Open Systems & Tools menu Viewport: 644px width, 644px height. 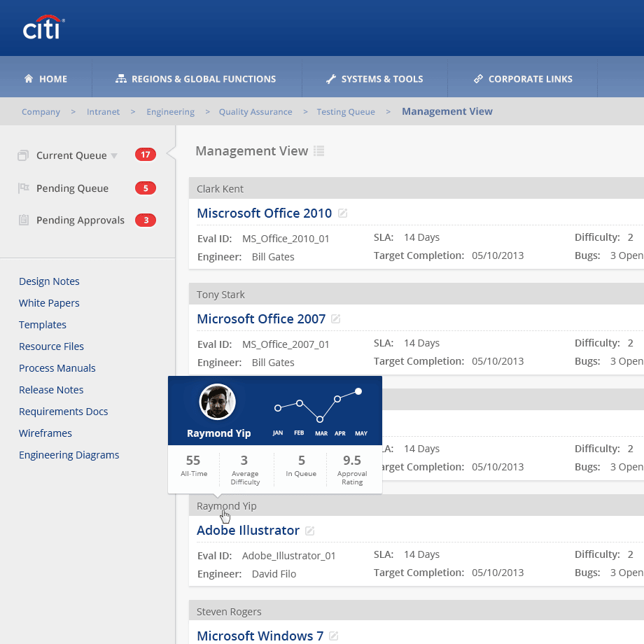(374, 79)
